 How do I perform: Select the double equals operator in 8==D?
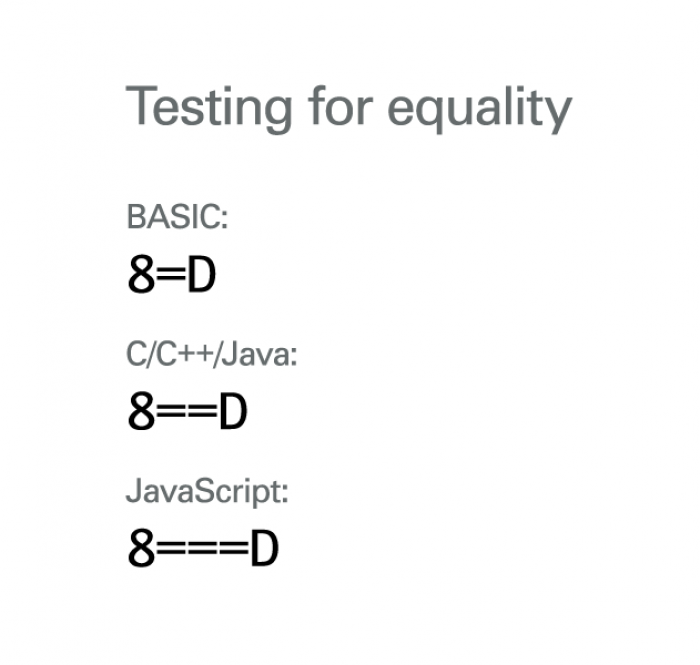click(x=187, y=411)
